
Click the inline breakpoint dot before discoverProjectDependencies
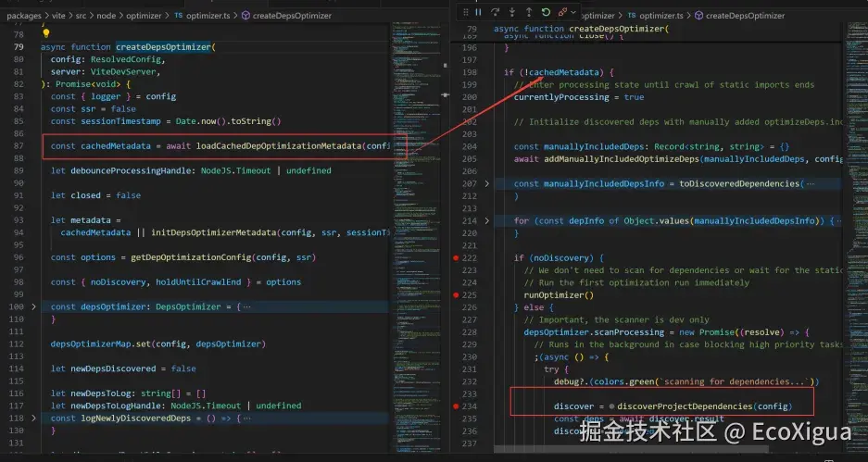611,406
